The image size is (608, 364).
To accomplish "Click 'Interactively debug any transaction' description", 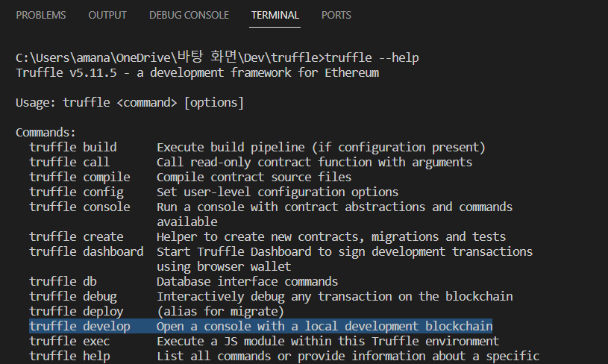I will (x=335, y=297).
